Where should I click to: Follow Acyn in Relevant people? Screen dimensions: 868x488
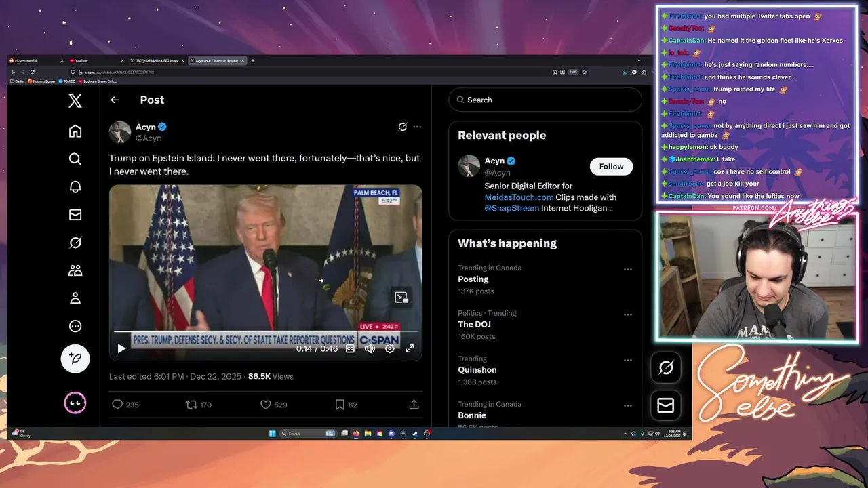click(611, 166)
